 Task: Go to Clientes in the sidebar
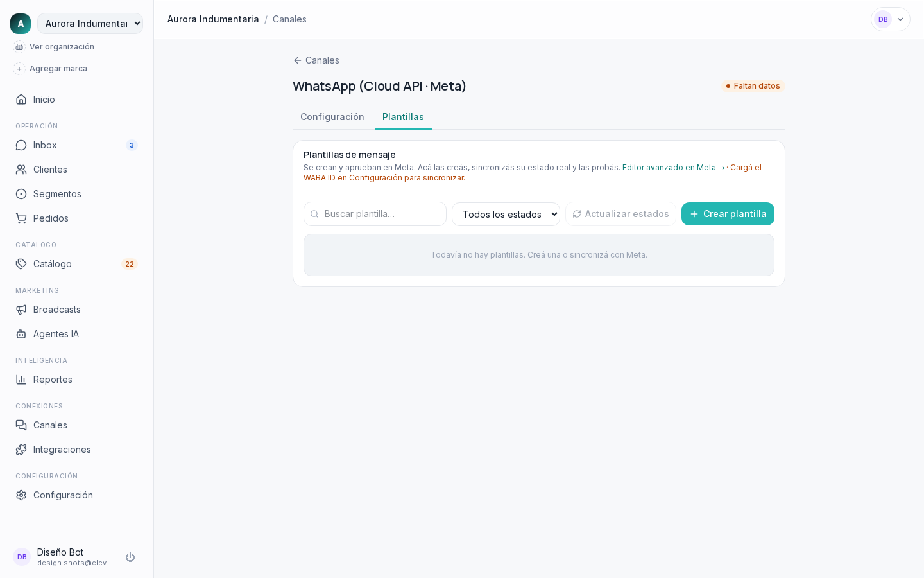pyautogui.click(x=77, y=170)
